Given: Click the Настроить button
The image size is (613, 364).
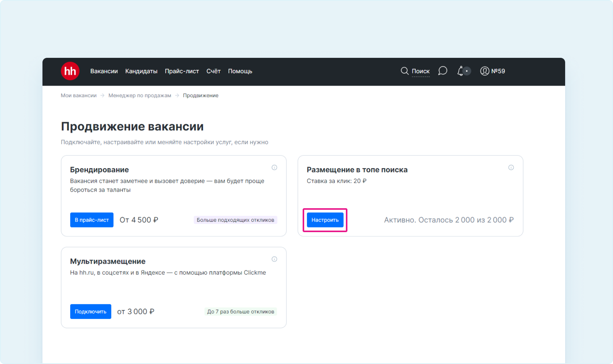Looking at the screenshot, I should pos(325,220).
